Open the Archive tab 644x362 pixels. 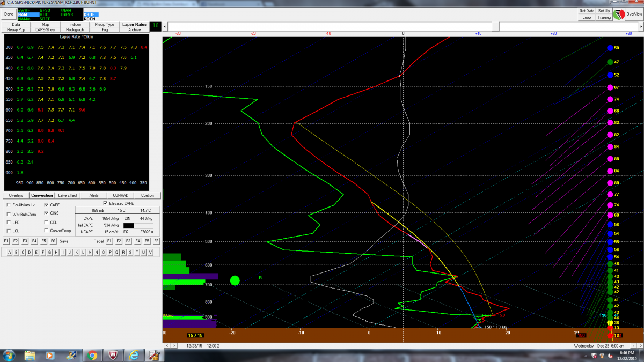134,30
